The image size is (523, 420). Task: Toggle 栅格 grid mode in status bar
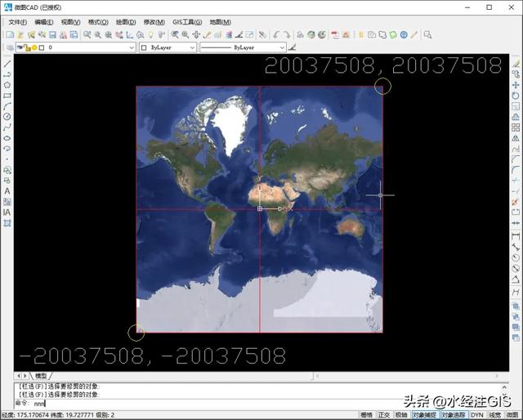[366, 414]
